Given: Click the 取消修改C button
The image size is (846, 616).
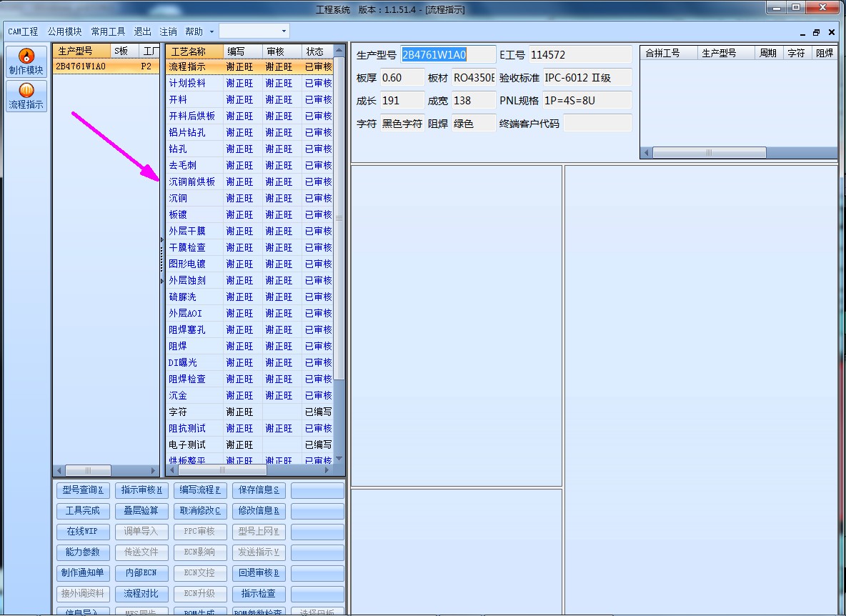Looking at the screenshot, I should [x=199, y=510].
